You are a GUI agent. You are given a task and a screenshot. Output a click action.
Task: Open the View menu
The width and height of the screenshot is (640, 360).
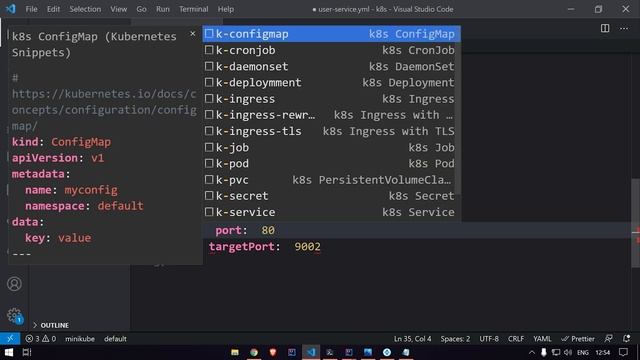tap(118, 9)
